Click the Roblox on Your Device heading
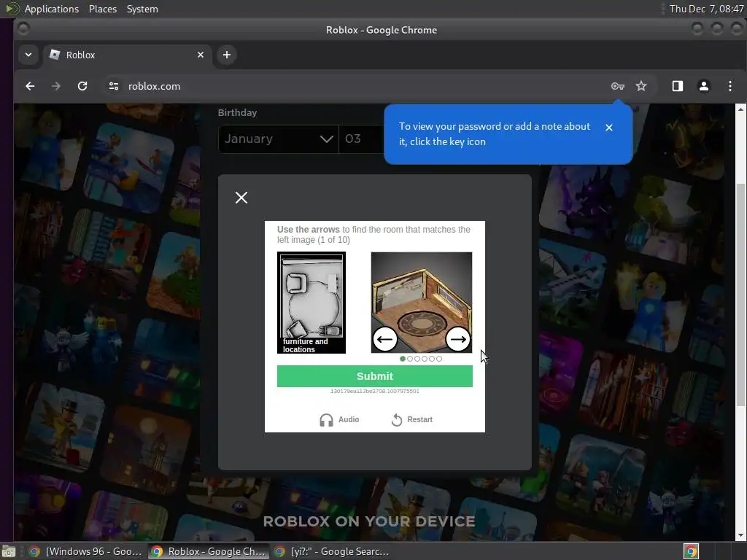Image resolution: width=747 pixels, height=560 pixels. click(369, 521)
